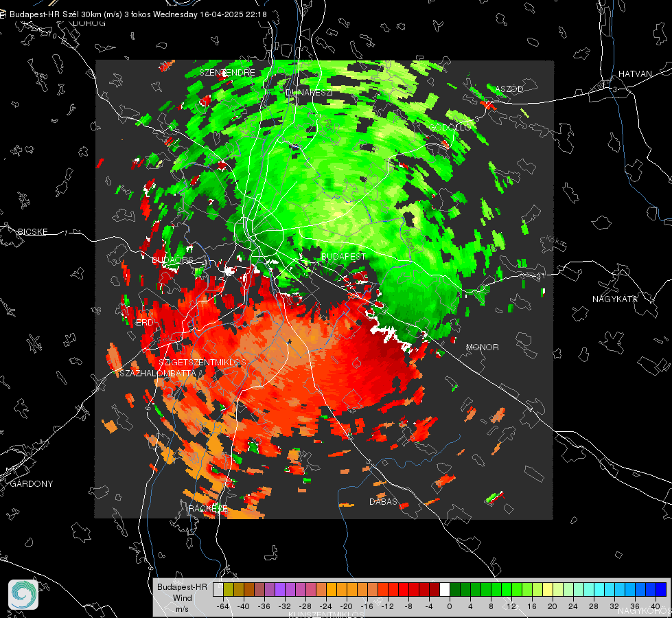Pick the deep blue swatch above 40
The width and height of the screenshot is (672, 618).
pos(661,589)
